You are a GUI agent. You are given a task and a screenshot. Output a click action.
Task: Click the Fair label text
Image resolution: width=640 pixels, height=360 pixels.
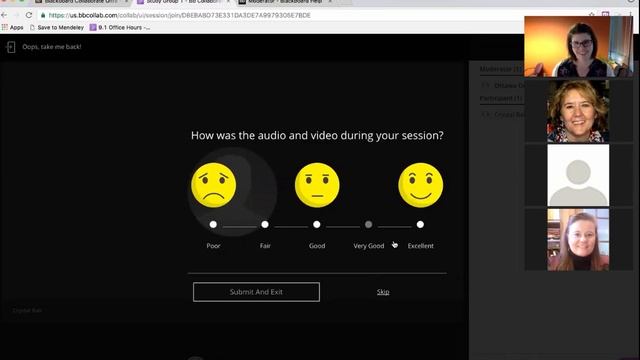pyautogui.click(x=265, y=246)
